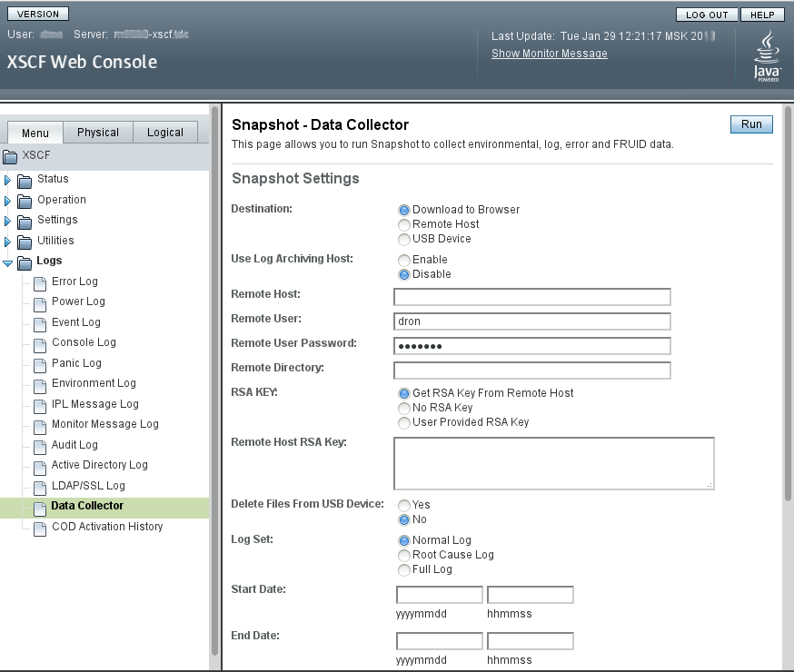
Task: Click the menu panel vertical scrollbar
Action: pos(214,380)
